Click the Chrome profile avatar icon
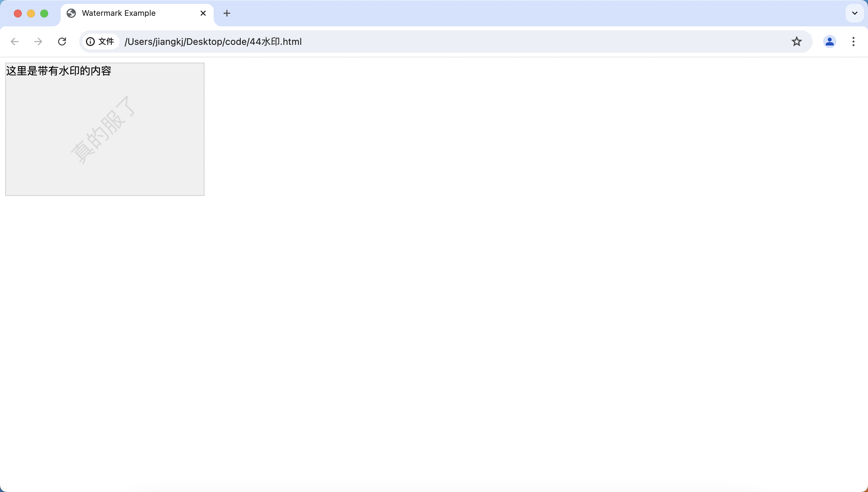The image size is (868, 492). pos(830,41)
